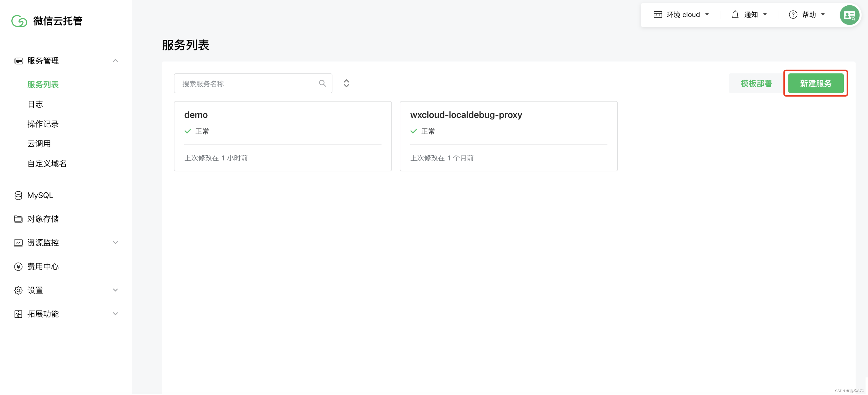Click the 费用中心 yen icon

tap(18, 266)
